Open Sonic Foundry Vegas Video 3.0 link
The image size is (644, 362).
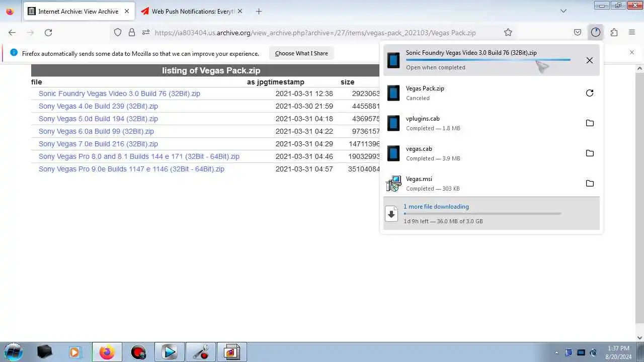coord(119,94)
